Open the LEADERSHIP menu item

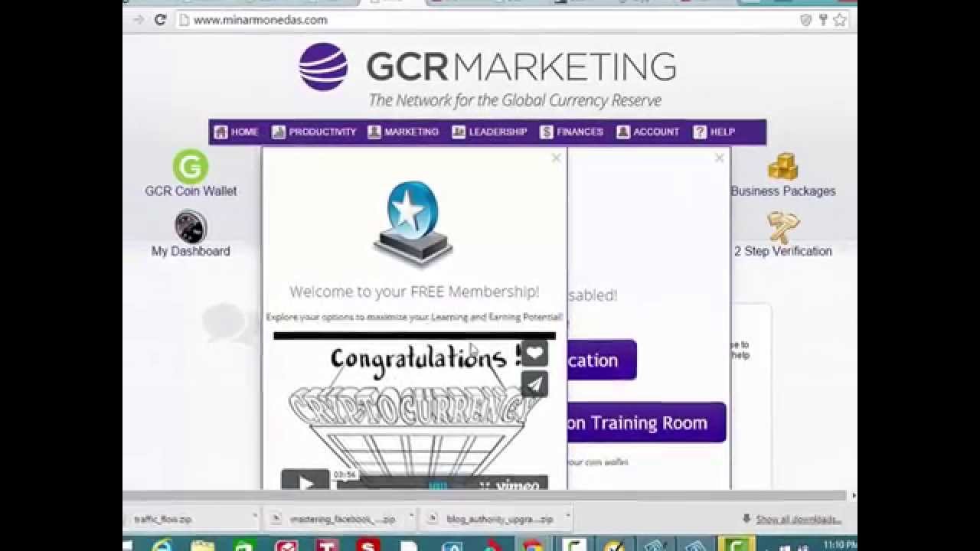coord(489,132)
